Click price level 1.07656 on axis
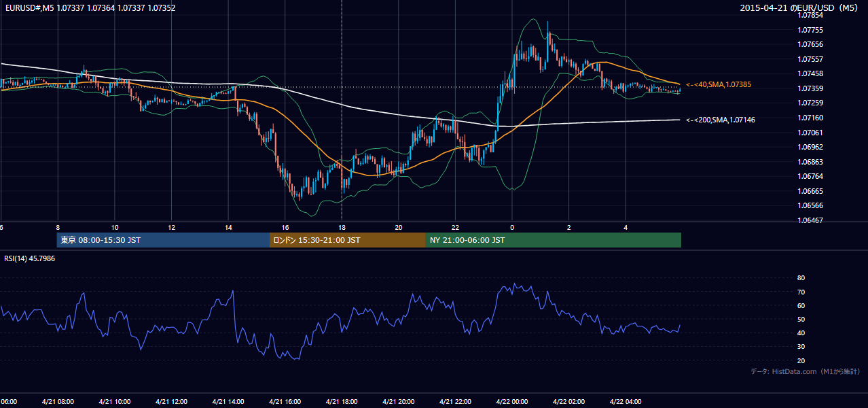Screen dimensions: 868x408 click(x=811, y=44)
